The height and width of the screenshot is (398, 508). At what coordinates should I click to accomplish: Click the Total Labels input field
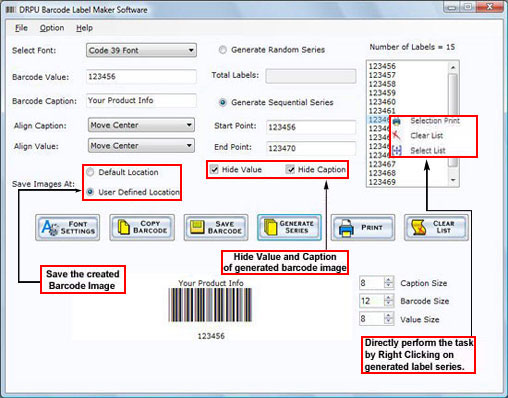pos(311,76)
